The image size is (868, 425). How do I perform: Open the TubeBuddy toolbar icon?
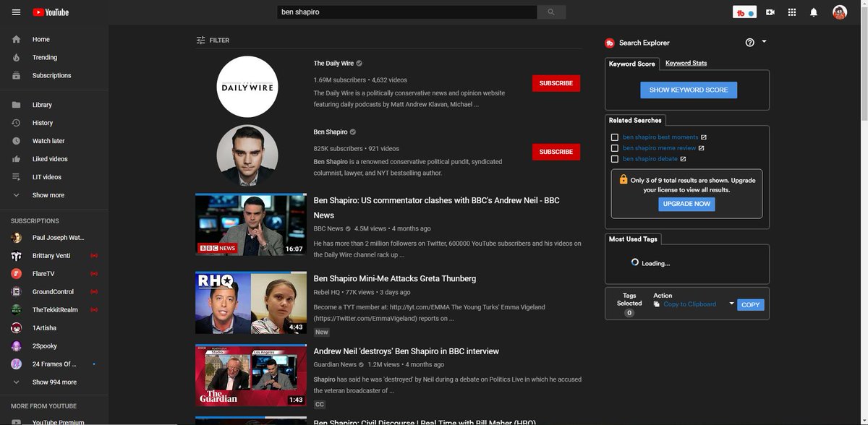pos(744,12)
